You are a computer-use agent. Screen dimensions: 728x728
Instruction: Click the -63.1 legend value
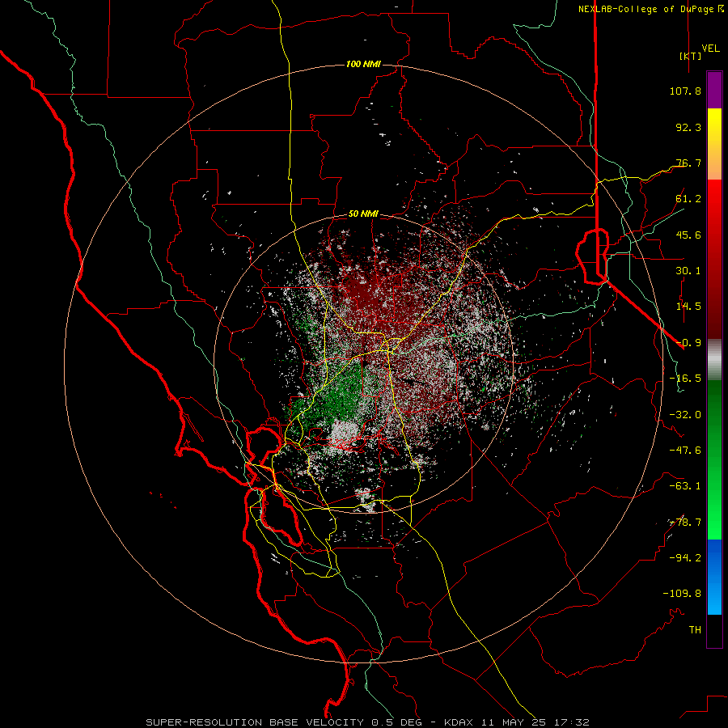[x=685, y=486]
